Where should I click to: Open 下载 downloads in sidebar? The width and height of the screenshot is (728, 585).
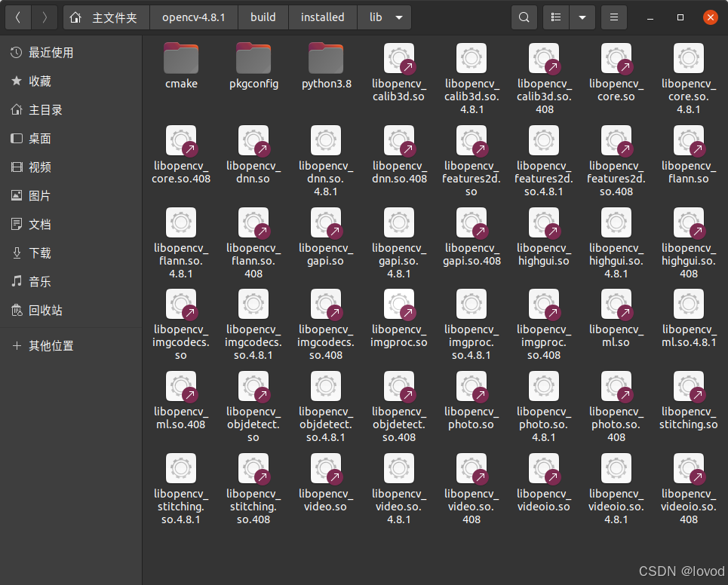(71, 253)
